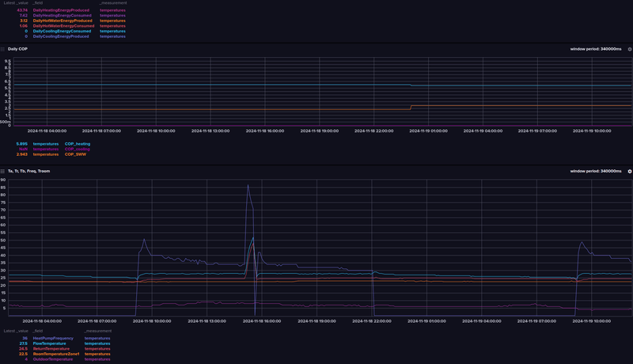Select RoomTemperatureZone1 legend entry
Image resolution: width=633 pixels, height=364 pixels.
tap(56, 355)
